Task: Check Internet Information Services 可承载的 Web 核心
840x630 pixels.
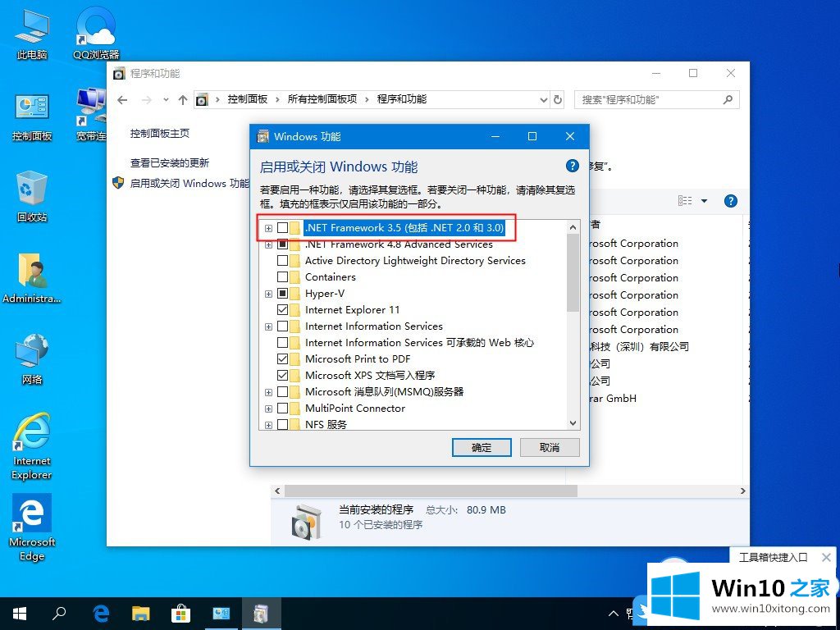Action: click(x=282, y=343)
